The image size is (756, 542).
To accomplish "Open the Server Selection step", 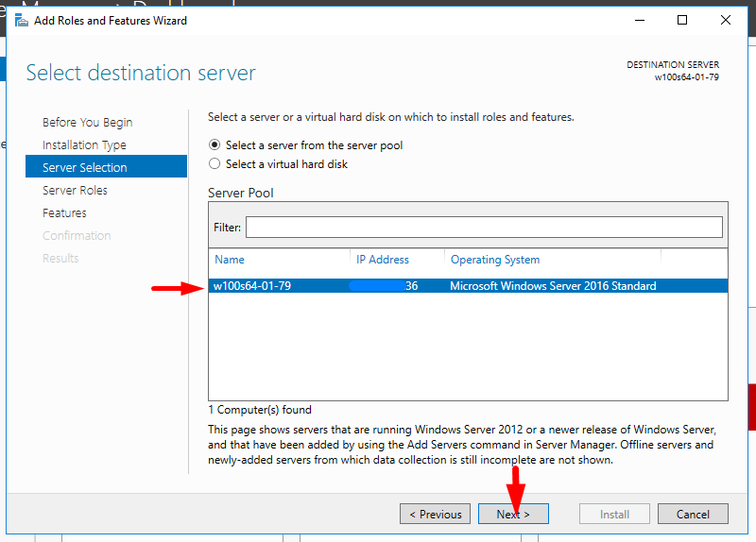I will 84,168.
